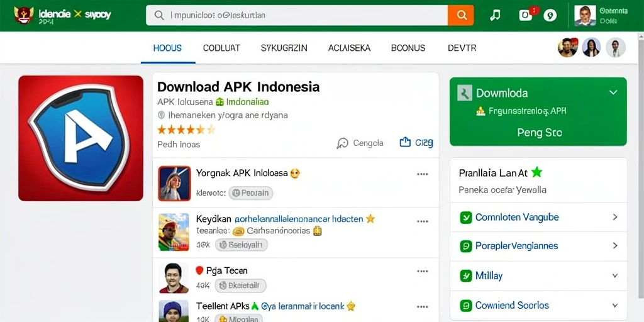644x322 pixels.
Task: Click the Frgunsstrenlog APK link
Action: pos(528,111)
